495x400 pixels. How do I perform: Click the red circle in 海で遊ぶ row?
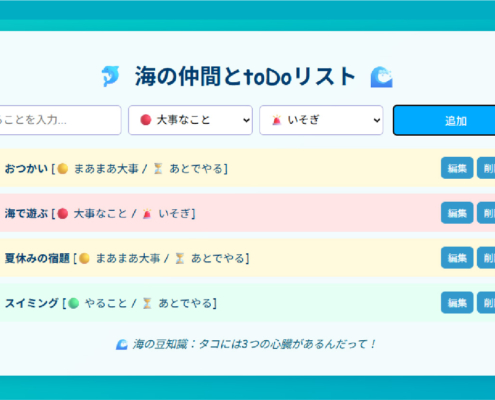tap(63, 213)
